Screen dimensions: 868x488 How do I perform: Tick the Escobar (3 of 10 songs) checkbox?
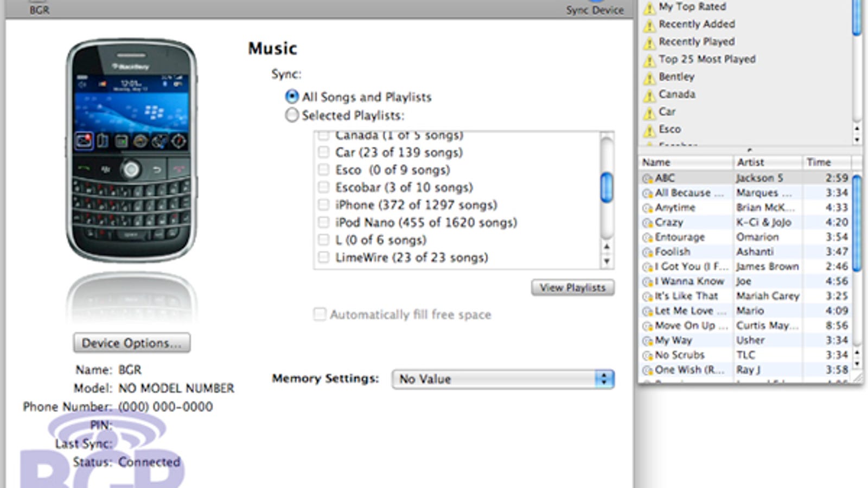pyautogui.click(x=323, y=187)
